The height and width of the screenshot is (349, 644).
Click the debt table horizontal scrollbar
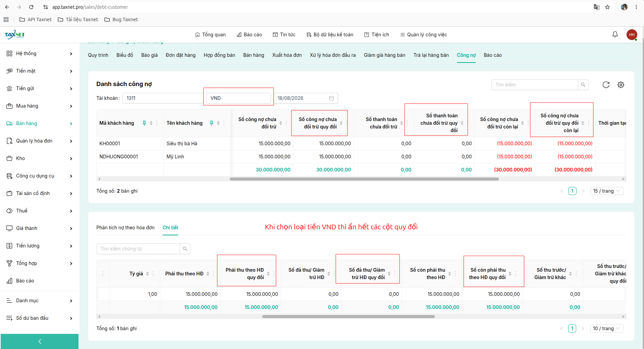364,179
